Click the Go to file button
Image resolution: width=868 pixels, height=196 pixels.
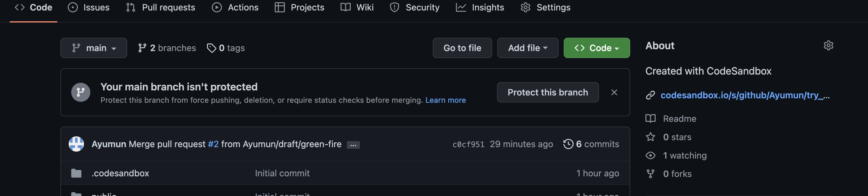pos(462,48)
